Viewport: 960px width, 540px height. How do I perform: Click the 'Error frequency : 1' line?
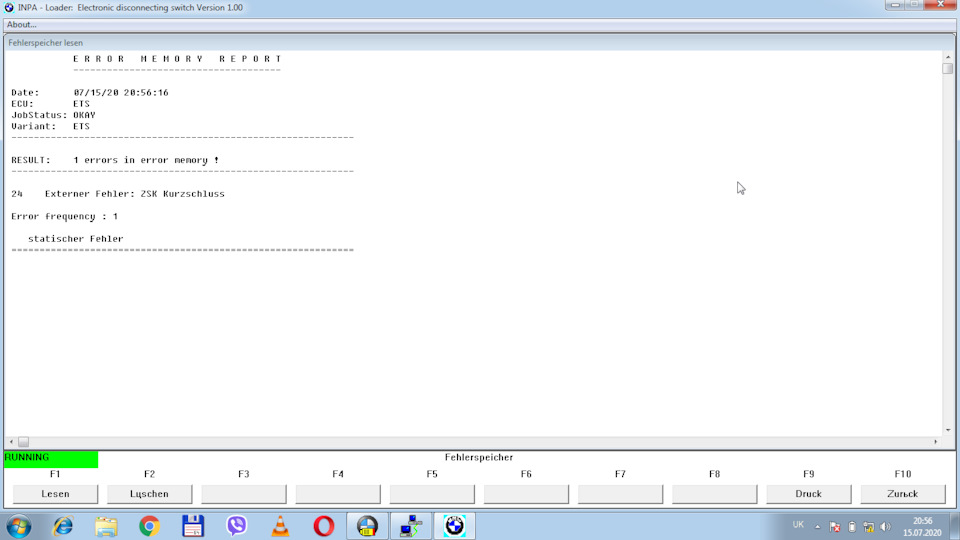click(64, 216)
